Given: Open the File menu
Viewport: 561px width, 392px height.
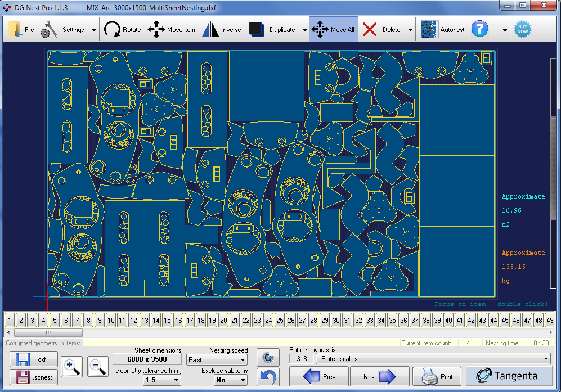Looking at the screenshot, I should point(21,29).
